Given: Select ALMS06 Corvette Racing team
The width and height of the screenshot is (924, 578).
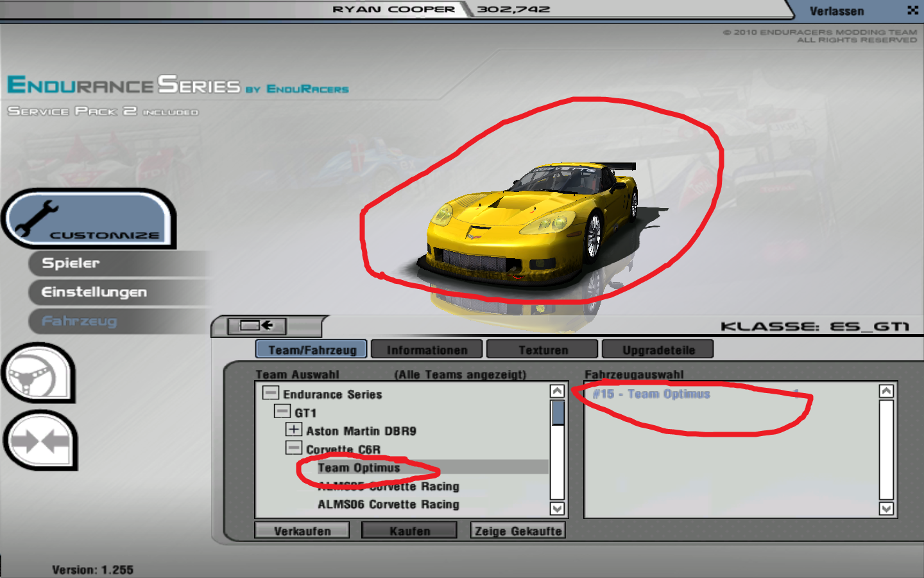Looking at the screenshot, I should [388, 505].
